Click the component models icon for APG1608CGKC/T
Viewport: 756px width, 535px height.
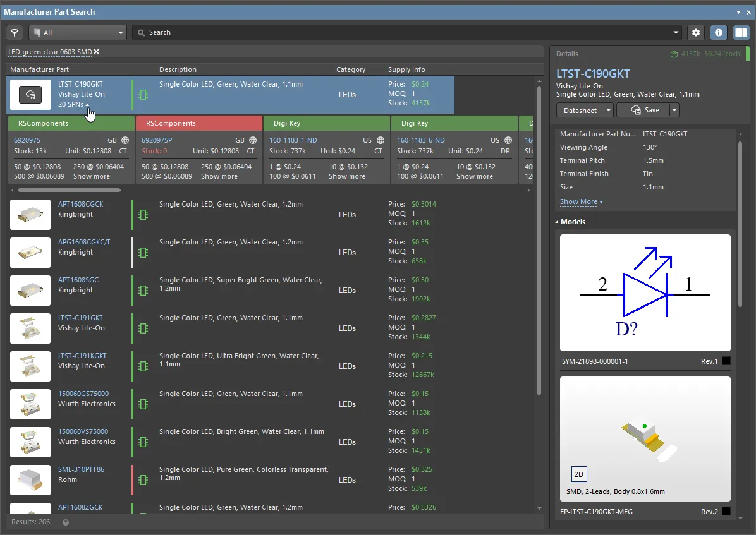pyautogui.click(x=143, y=253)
